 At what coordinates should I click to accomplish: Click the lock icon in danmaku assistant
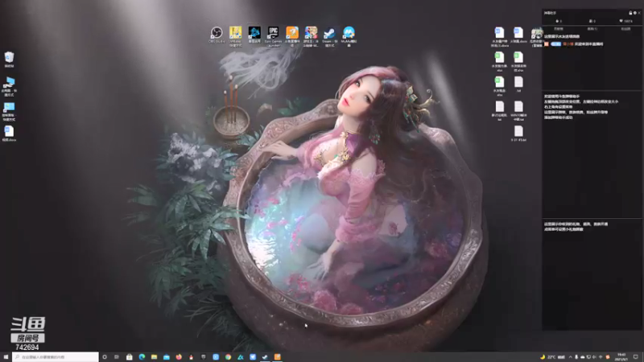point(630,13)
